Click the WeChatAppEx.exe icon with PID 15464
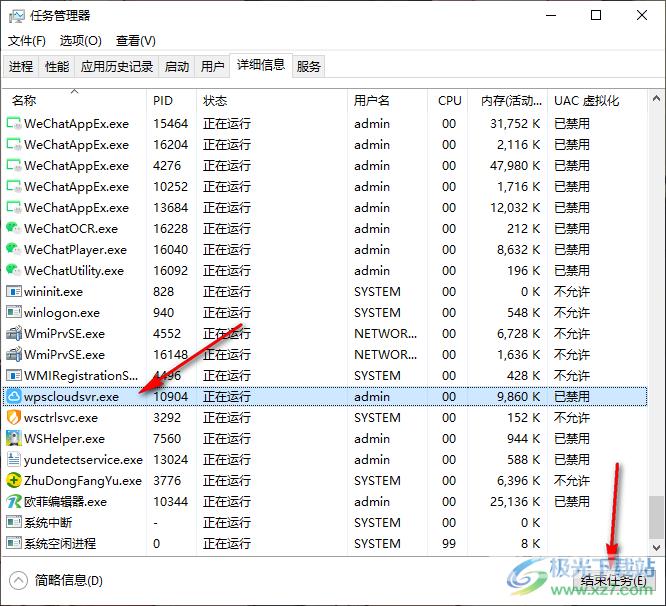This screenshot has height=606, width=666. (x=14, y=124)
